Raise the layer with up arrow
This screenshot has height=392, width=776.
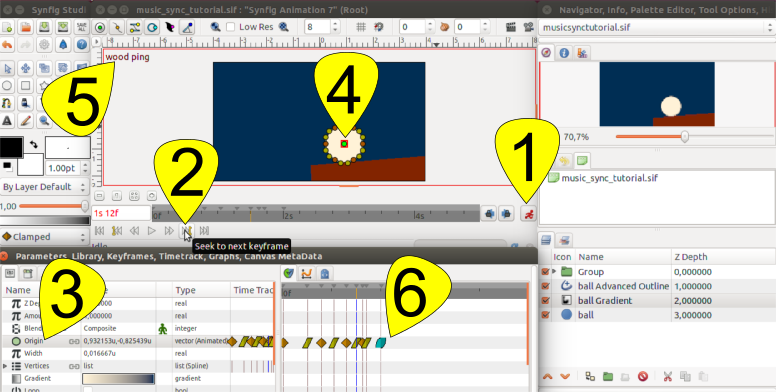pyautogui.click(x=547, y=377)
